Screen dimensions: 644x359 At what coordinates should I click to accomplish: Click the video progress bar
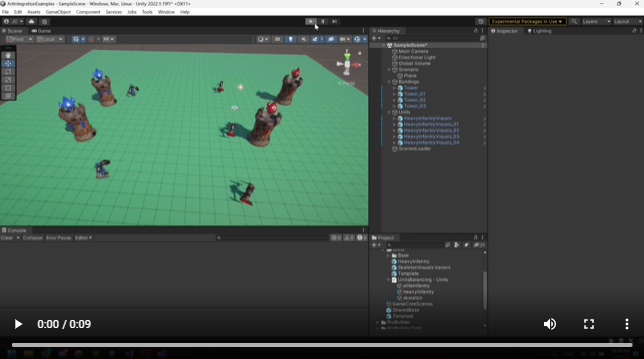pos(322,345)
